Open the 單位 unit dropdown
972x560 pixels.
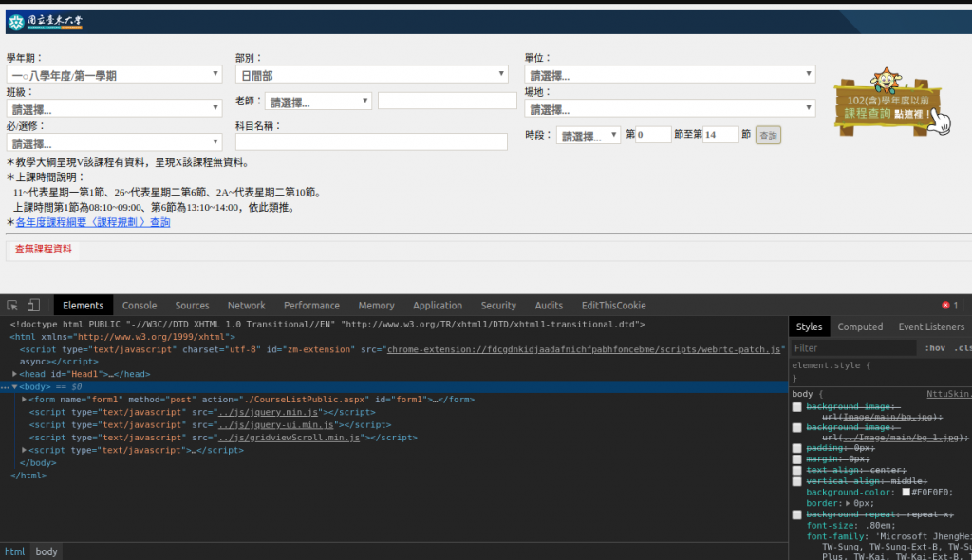pos(669,75)
